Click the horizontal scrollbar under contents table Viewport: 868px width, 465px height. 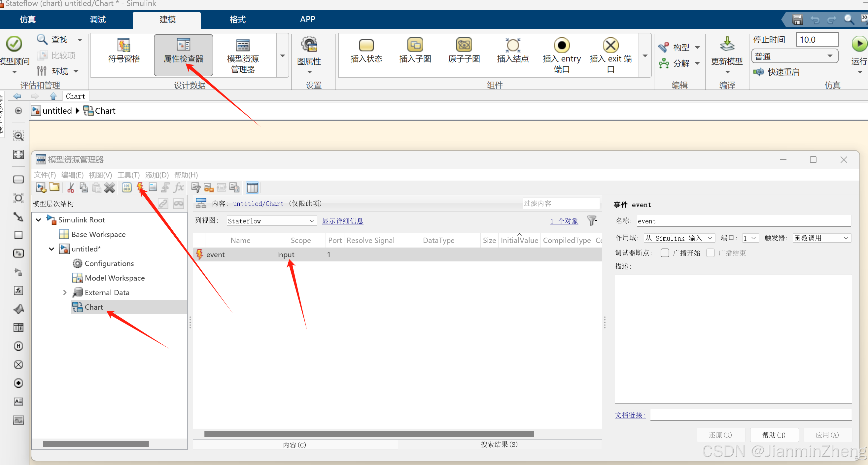coord(369,434)
